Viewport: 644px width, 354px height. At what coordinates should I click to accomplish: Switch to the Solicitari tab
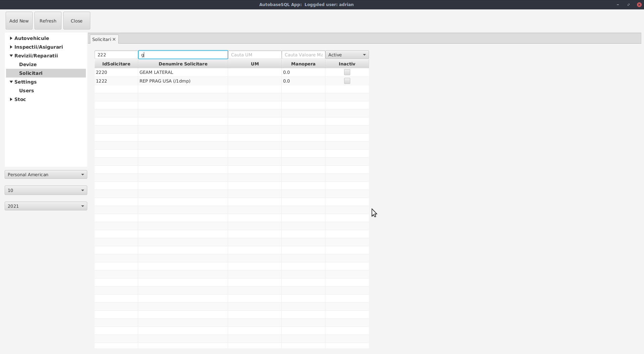pos(102,39)
